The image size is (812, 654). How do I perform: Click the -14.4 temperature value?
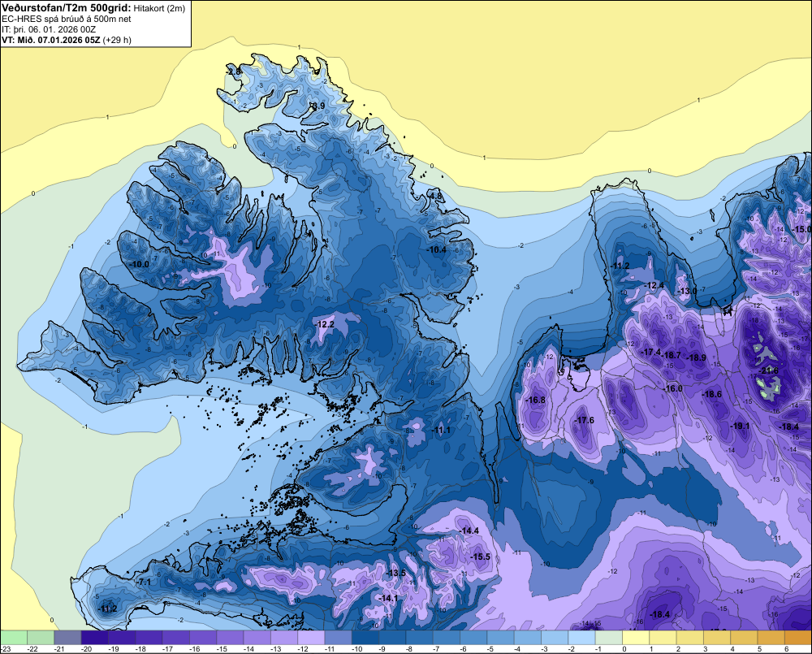tap(469, 531)
